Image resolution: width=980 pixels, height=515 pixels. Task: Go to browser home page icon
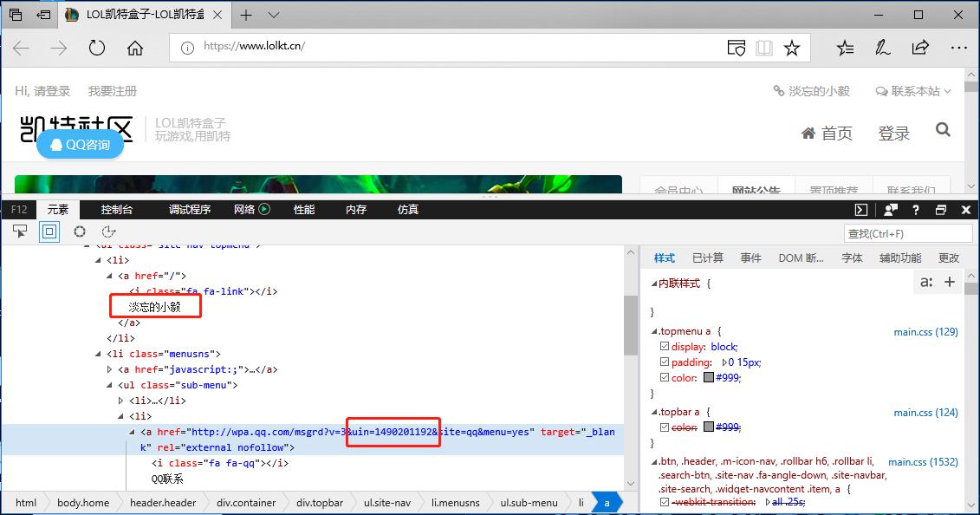pos(135,49)
